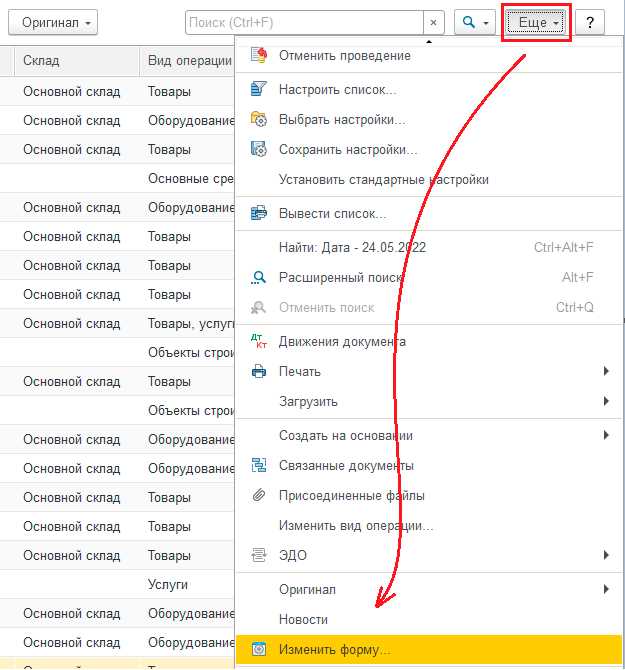This screenshot has width=625, height=670.
Task: Expand the Еще dropdown menu
Action: (x=536, y=23)
